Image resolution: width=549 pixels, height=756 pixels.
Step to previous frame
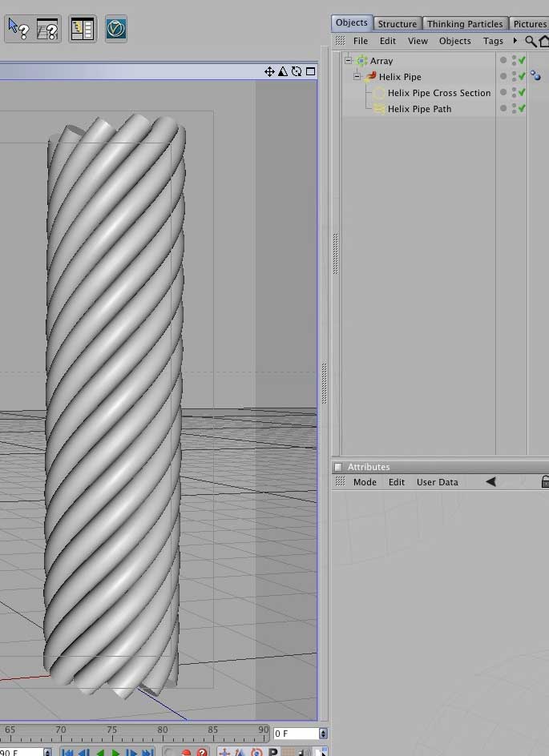[x=83, y=752]
